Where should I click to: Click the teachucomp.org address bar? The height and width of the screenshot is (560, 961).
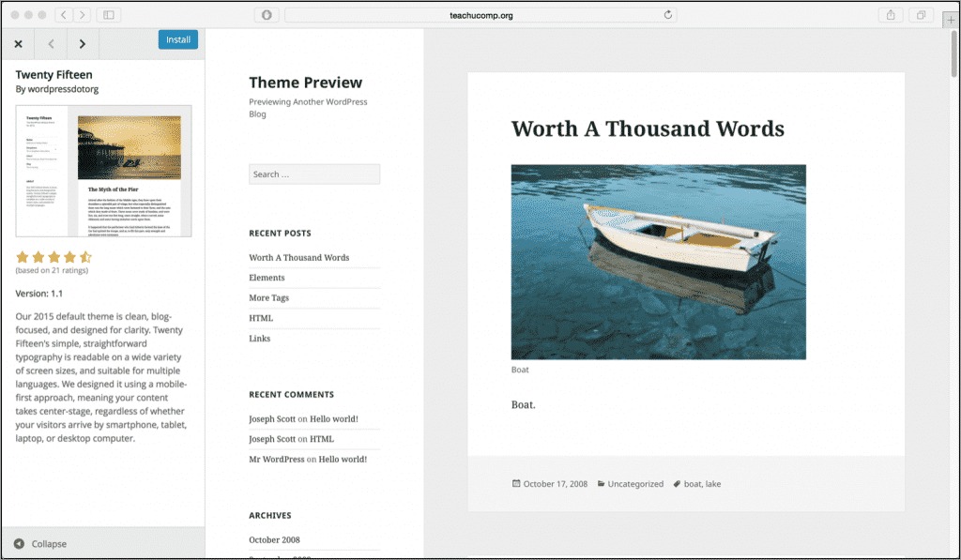click(x=480, y=15)
